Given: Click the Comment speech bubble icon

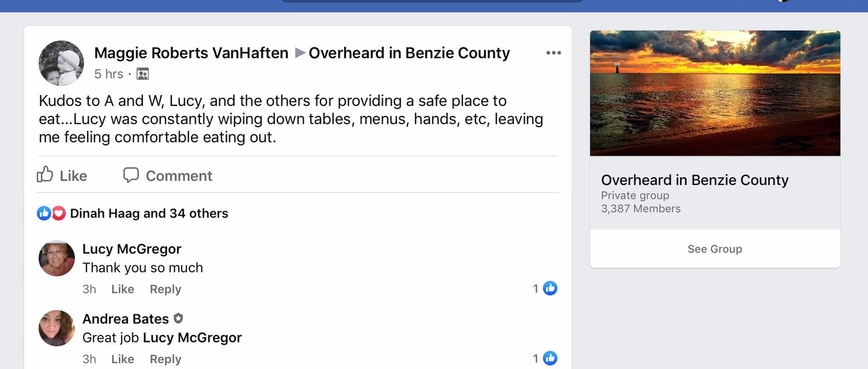Looking at the screenshot, I should [x=131, y=175].
